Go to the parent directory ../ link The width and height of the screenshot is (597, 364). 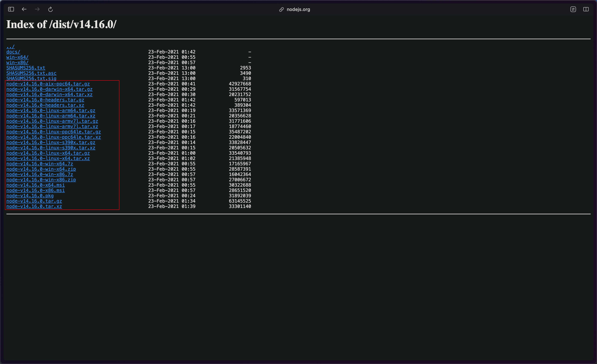click(10, 47)
